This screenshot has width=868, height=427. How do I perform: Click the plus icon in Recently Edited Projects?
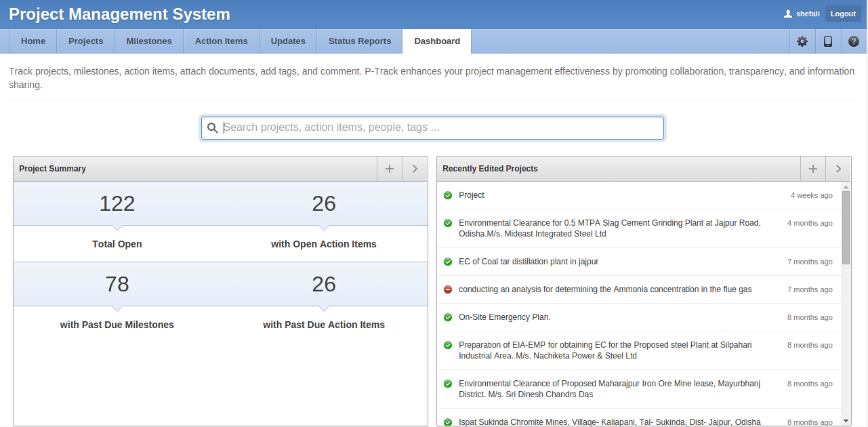(x=813, y=169)
